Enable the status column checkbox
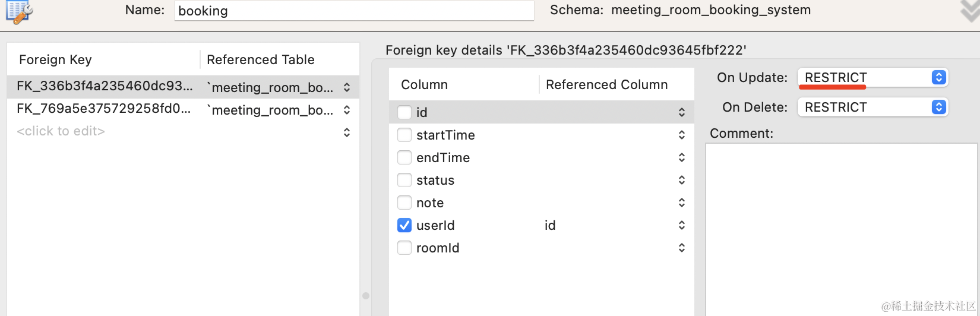This screenshot has width=980, height=316. (404, 180)
